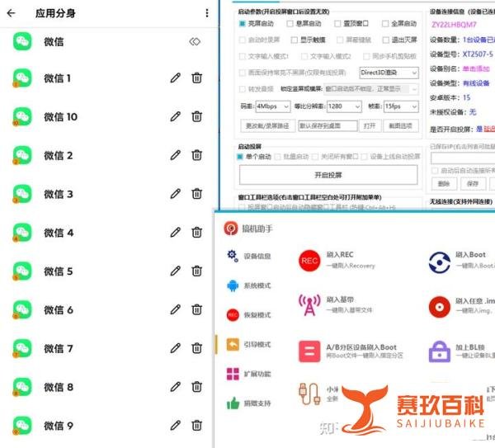This screenshot has height=448, width=495.
Task: Open the original 微信 list row
Action: (x=109, y=42)
